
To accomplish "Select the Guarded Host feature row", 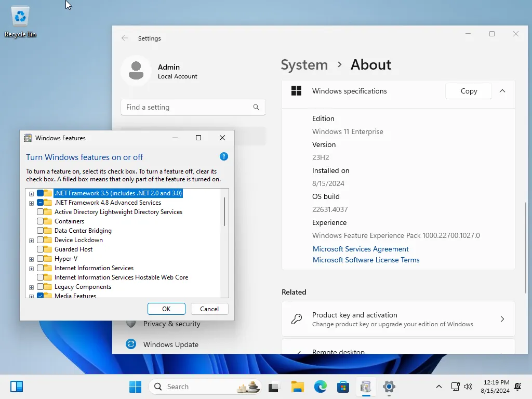I will [x=74, y=249].
